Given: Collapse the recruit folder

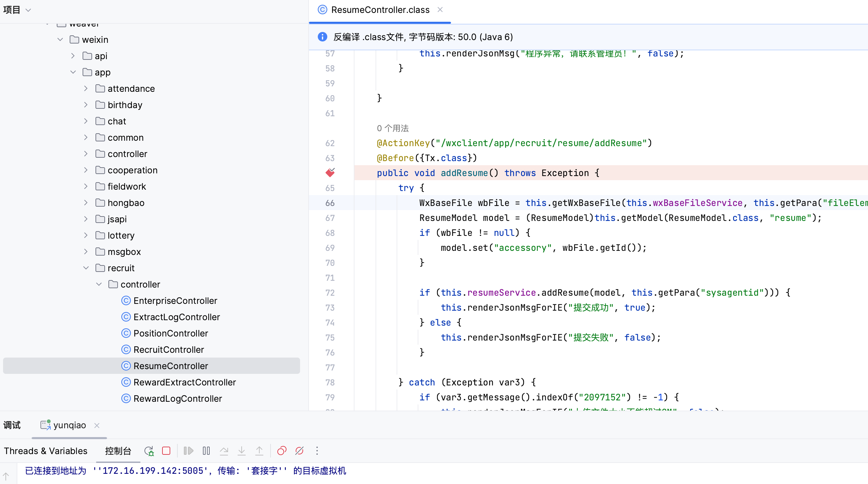Looking at the screenshot, I should click(86, 268).
